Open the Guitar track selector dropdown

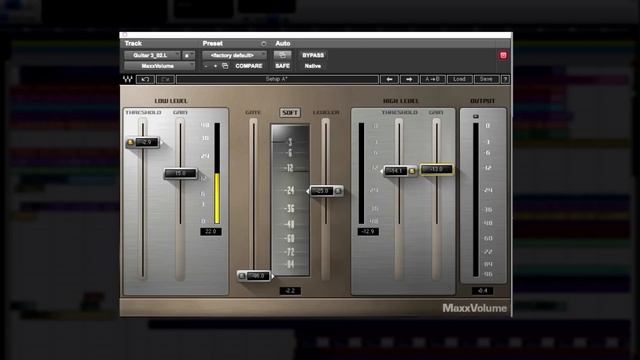(x=152, y=55)
